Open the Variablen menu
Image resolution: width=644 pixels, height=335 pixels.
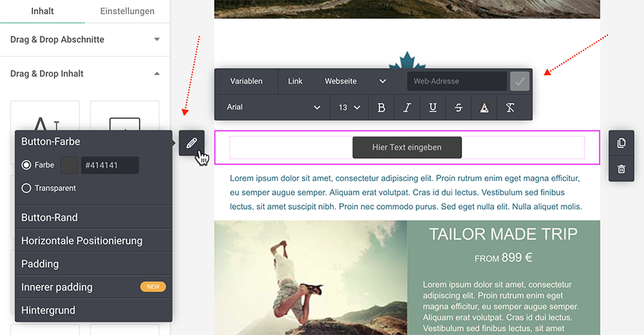(x=246, y=82)
